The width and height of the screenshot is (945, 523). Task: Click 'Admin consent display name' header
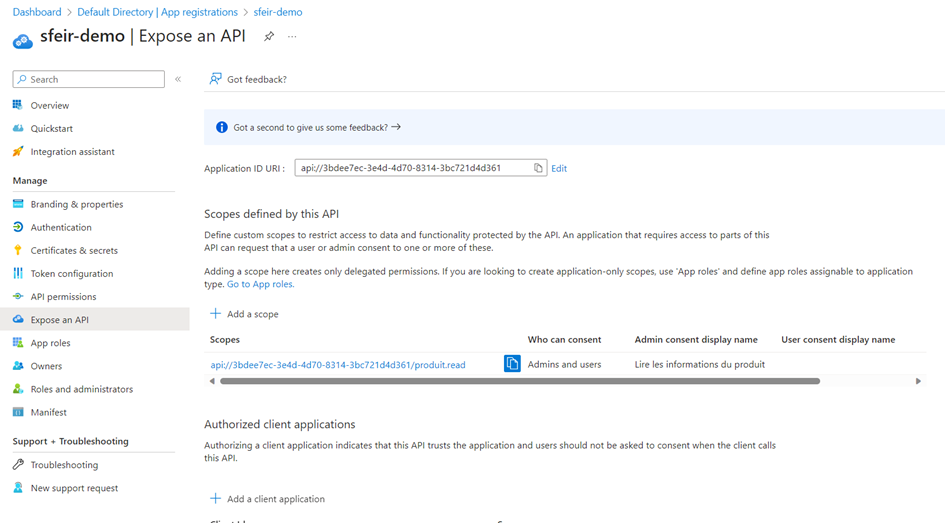(696, 339)
